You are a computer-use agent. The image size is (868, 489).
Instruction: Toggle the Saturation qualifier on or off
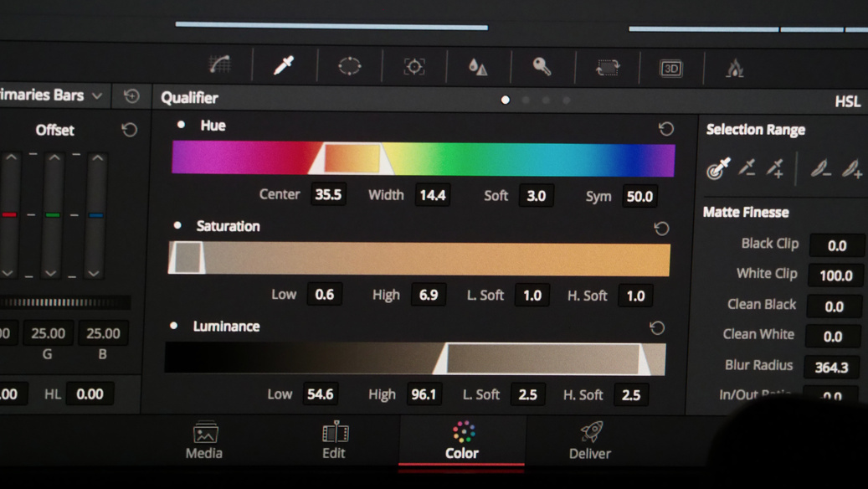(177, 225)
